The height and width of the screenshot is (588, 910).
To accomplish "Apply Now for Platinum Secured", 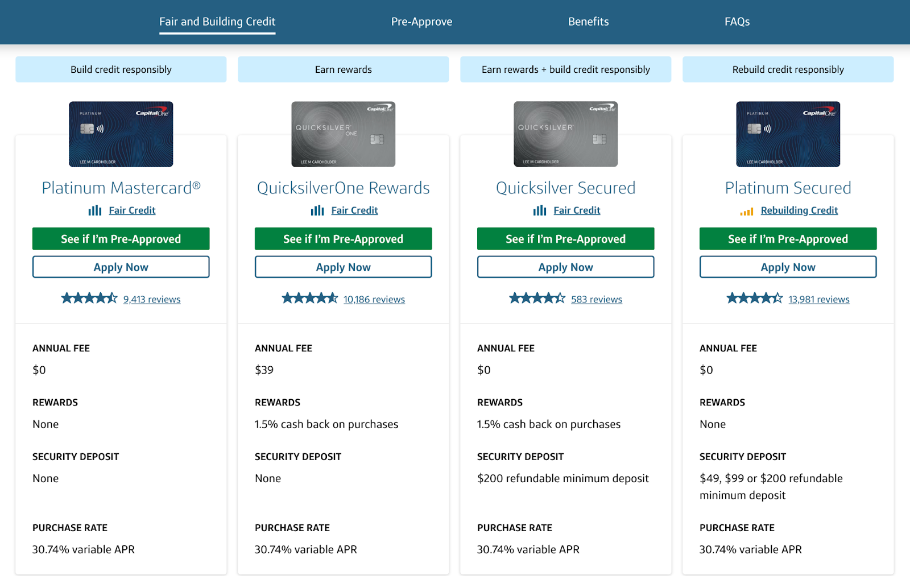I will pos(788,267).
